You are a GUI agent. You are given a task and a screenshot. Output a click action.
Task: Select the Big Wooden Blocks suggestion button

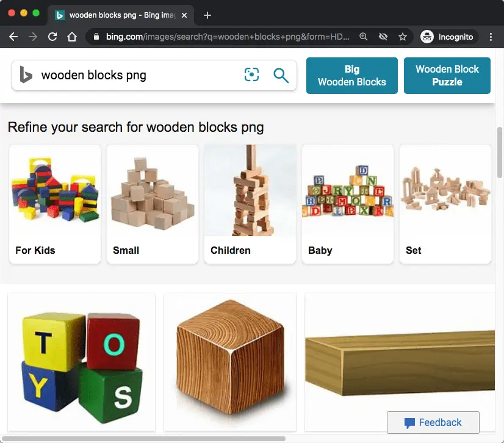[x=351, y=76]
